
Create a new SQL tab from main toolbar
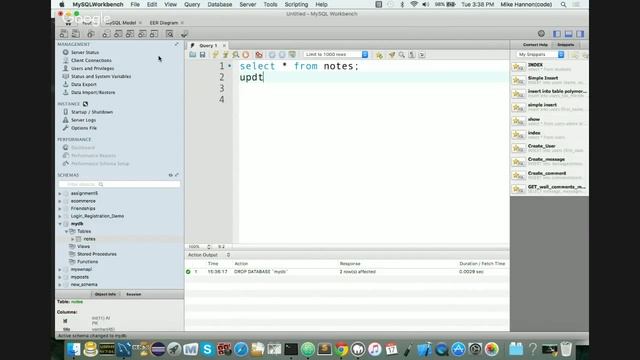point(64,34)
